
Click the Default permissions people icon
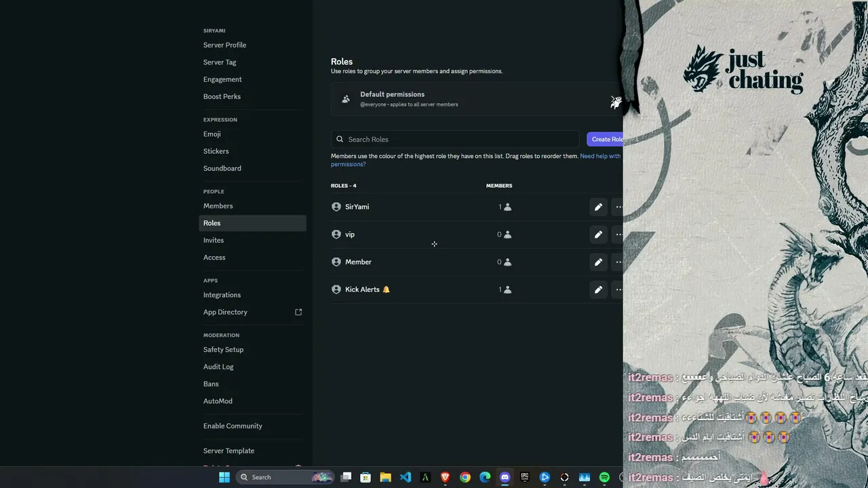click(x=346, y=99)
